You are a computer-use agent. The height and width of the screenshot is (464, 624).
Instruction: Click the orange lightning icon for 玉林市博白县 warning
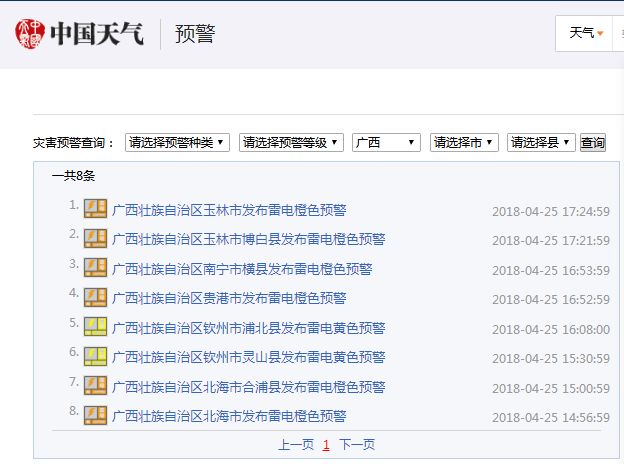[95, 238]
